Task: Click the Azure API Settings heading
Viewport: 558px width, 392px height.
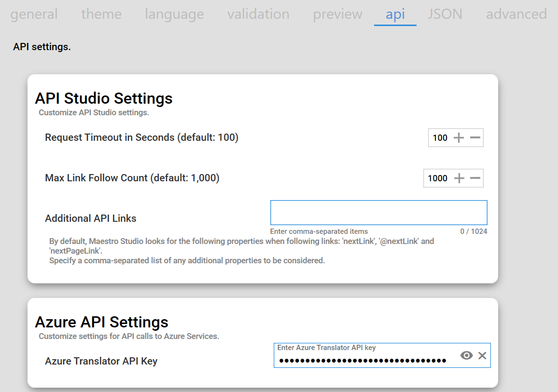Action: pos(102,322)
